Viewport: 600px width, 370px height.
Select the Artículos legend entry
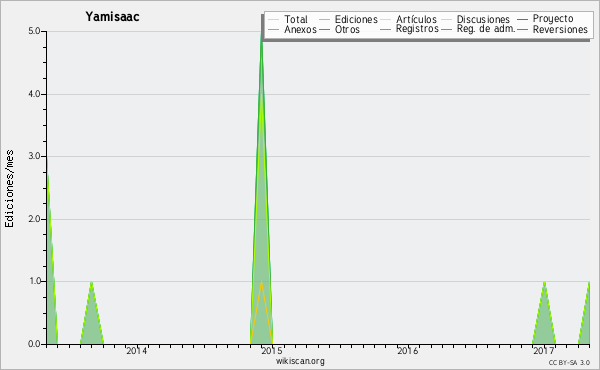tap(416, 19)
